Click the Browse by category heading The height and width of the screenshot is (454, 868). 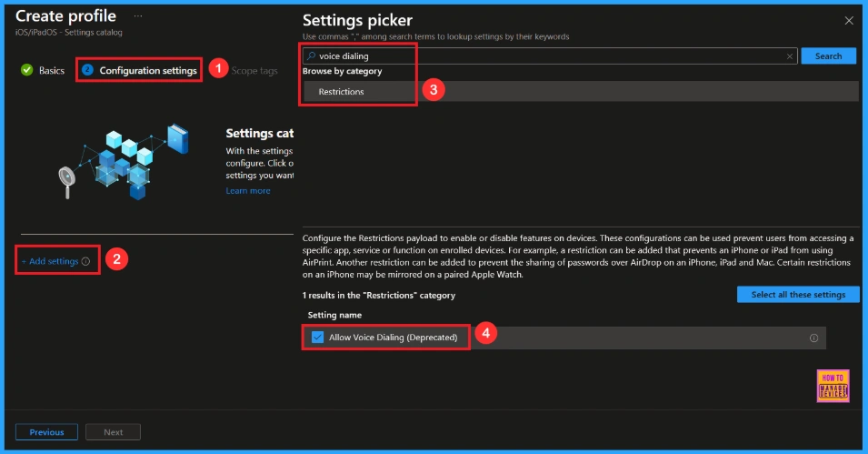point(342,71)
